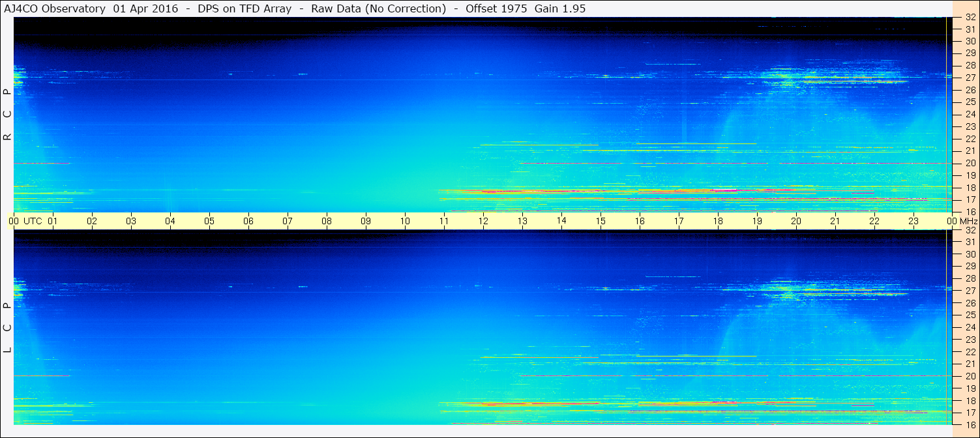980x438 pixels.
Task: Click the 30 MHz tick in RCP panel
Action: point(970,41)
